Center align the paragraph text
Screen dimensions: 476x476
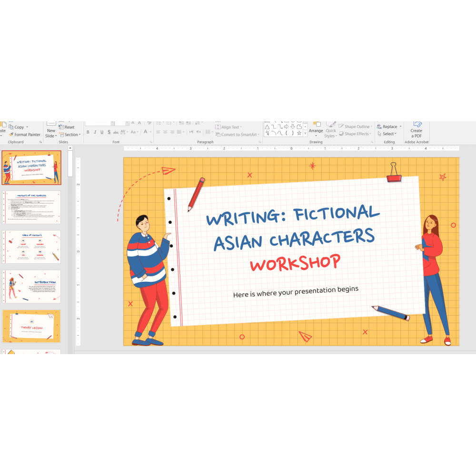click(x=165, y=132)
